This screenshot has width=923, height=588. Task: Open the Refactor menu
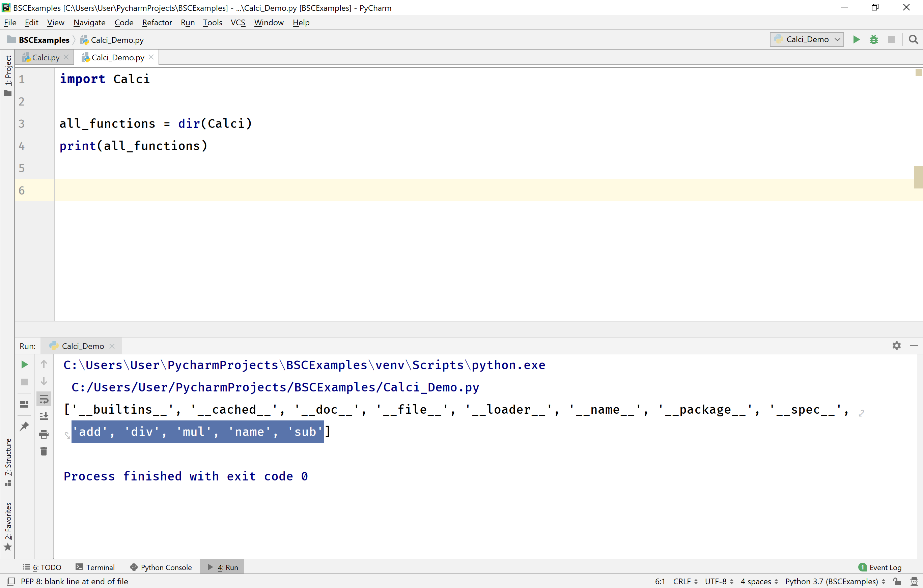click(x=157, y=23)
